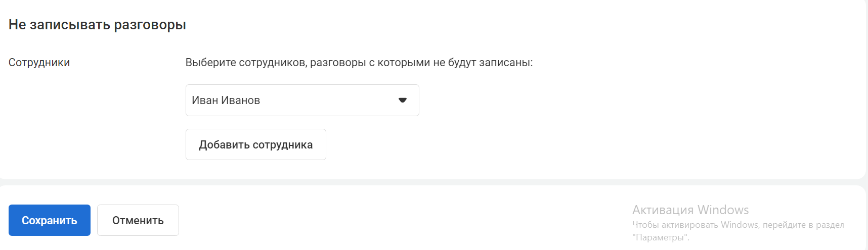
Task: Expand the employee selector using its black triangle
Action: [403, 101]
